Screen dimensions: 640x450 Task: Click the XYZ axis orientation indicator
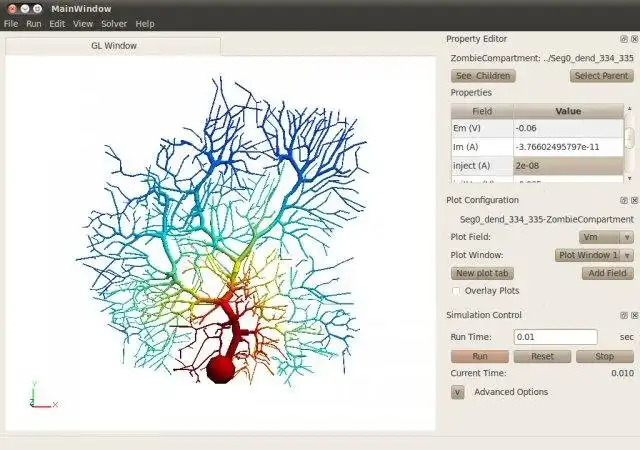click(x=43, y=395)
